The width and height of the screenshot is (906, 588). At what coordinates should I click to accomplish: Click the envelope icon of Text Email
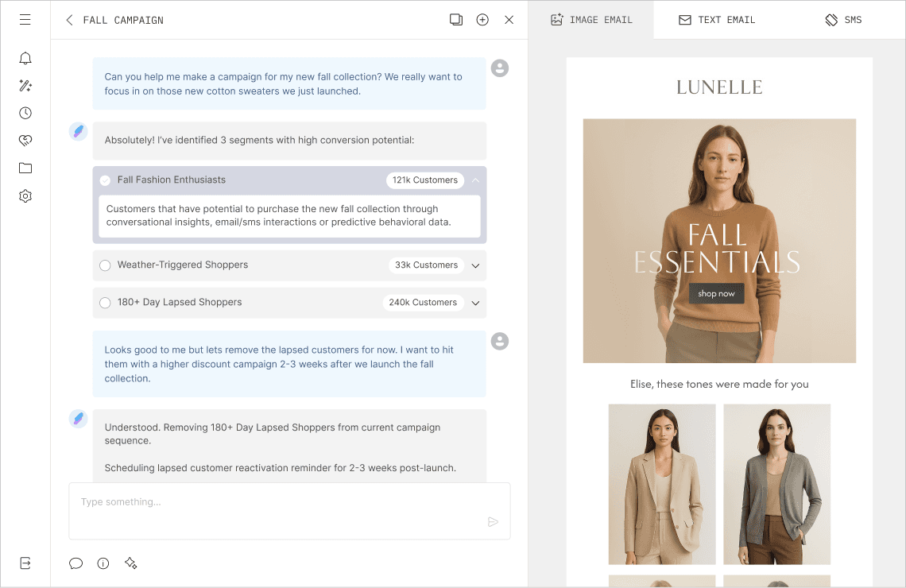[685, 20]
